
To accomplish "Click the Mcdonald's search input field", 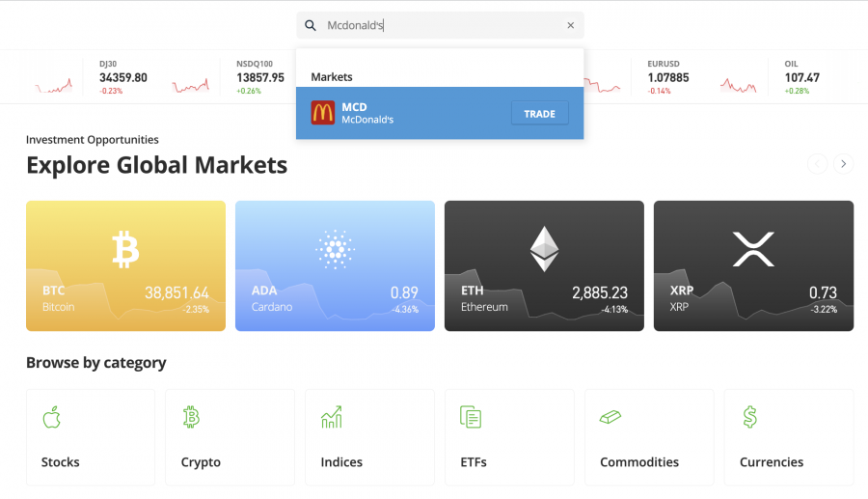I will point(440,25).
